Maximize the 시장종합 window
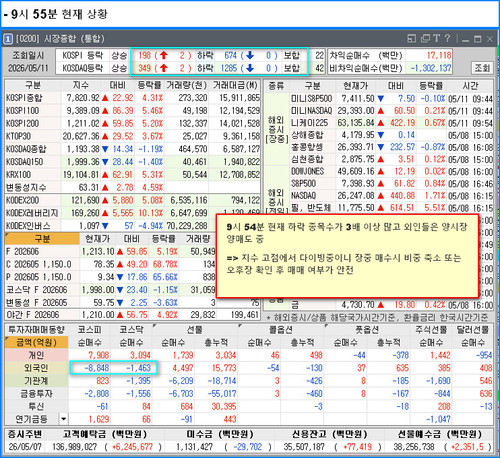 coord(478,39)
